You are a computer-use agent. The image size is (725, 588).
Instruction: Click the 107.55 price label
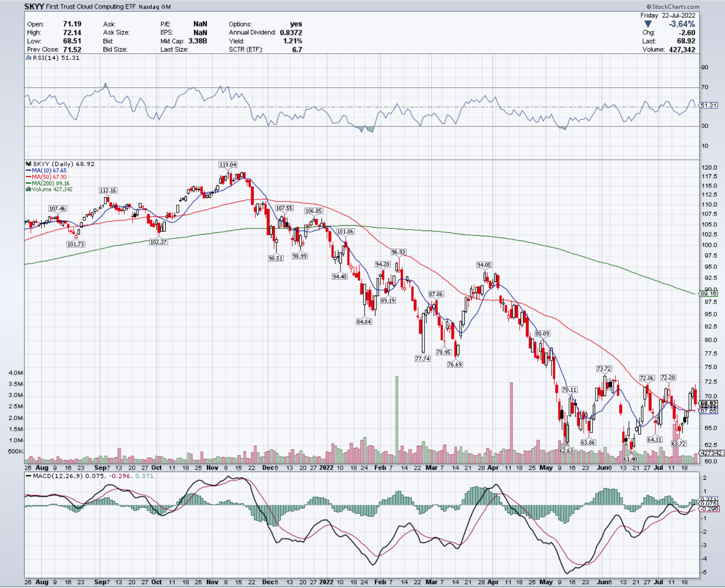point(284,208)
